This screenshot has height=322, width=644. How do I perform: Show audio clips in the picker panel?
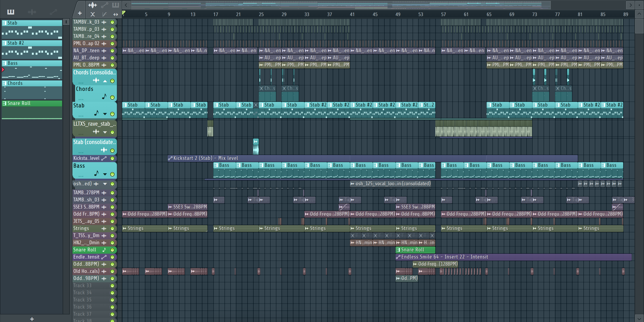tap(32, 12)
